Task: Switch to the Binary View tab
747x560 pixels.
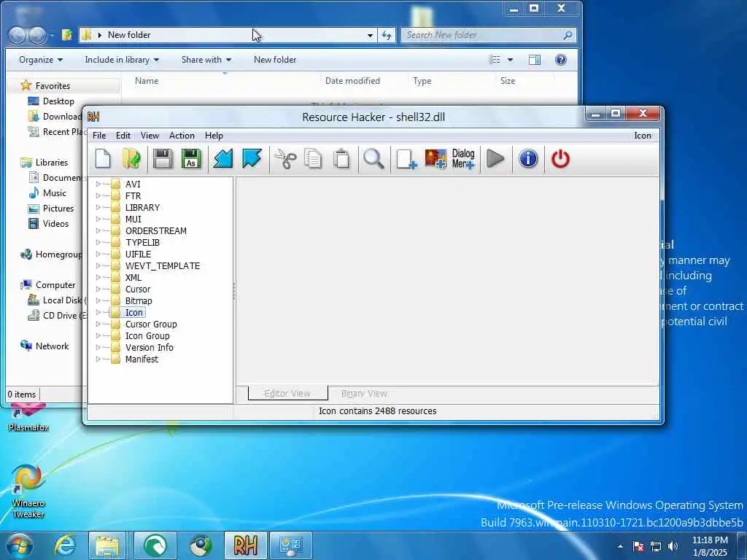Action: click(364, 393)
